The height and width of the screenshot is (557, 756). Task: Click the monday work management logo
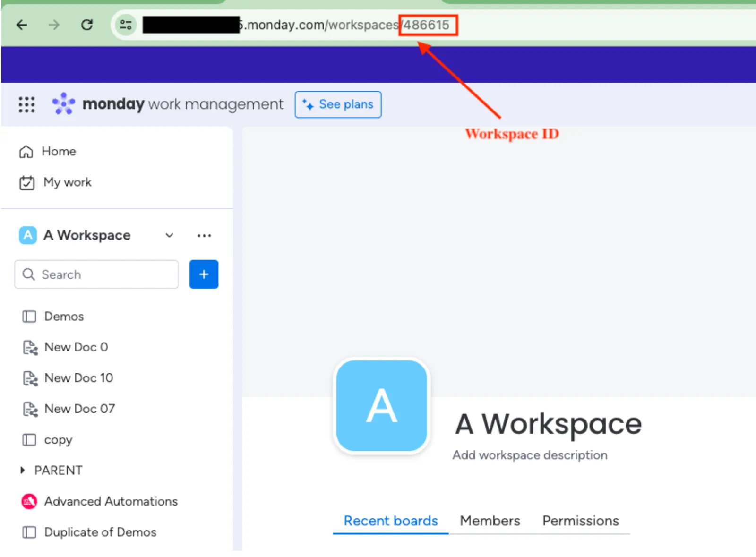[167, 104]
